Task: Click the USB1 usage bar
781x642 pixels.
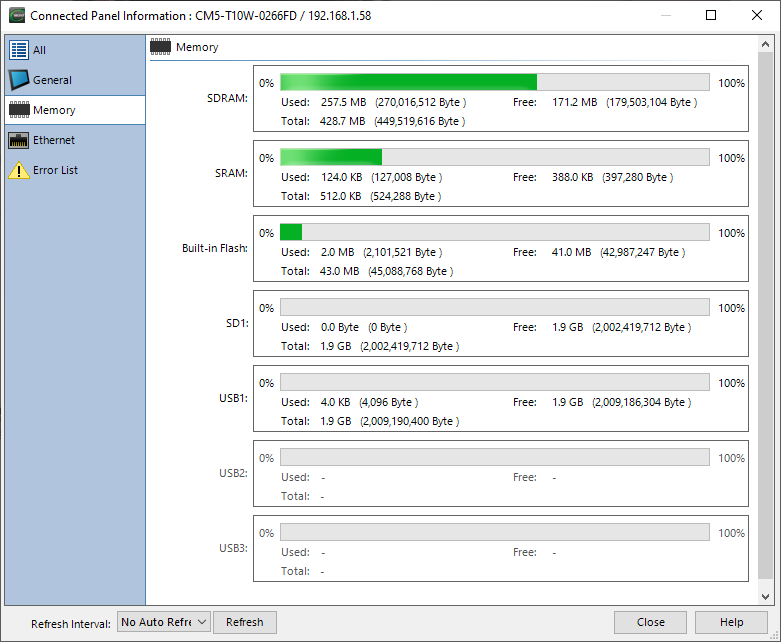Action: (495, 383)
